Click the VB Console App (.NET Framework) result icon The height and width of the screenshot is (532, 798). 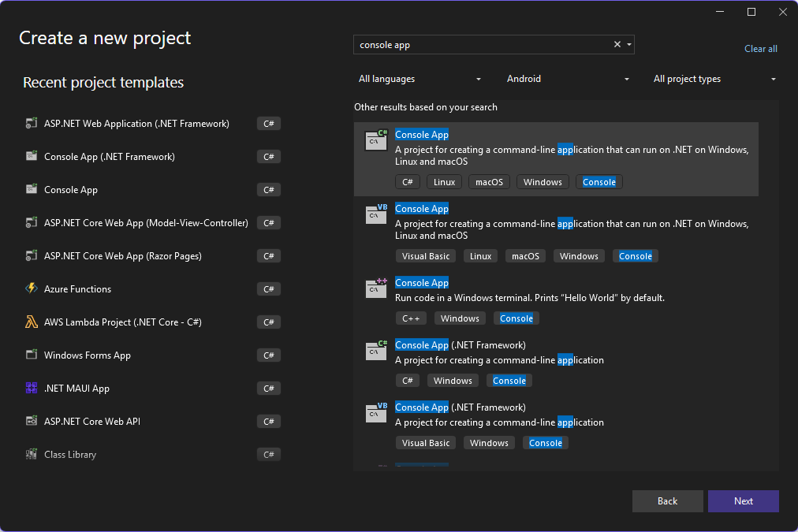376,412
